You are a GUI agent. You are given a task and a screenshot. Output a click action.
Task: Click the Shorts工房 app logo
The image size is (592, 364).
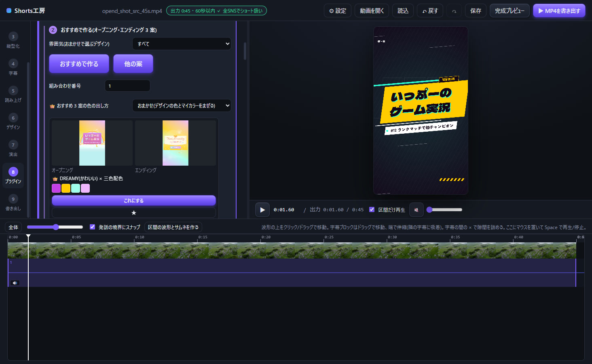coord(26,11)
